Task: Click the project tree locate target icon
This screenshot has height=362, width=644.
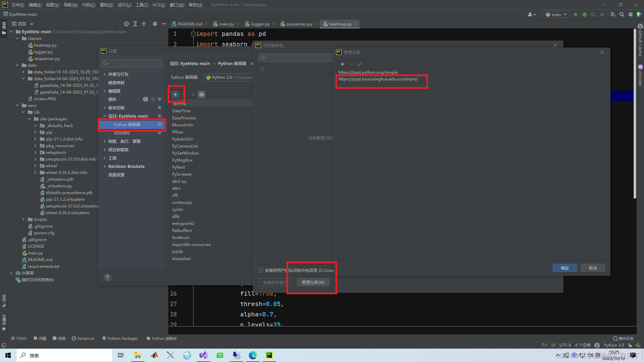Action: tap(126, 24)
